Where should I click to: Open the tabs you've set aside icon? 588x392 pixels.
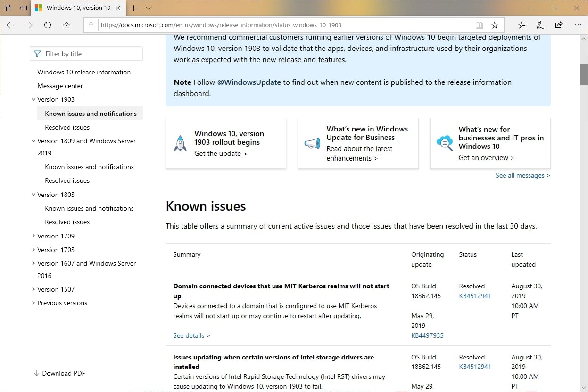(8, 8)
